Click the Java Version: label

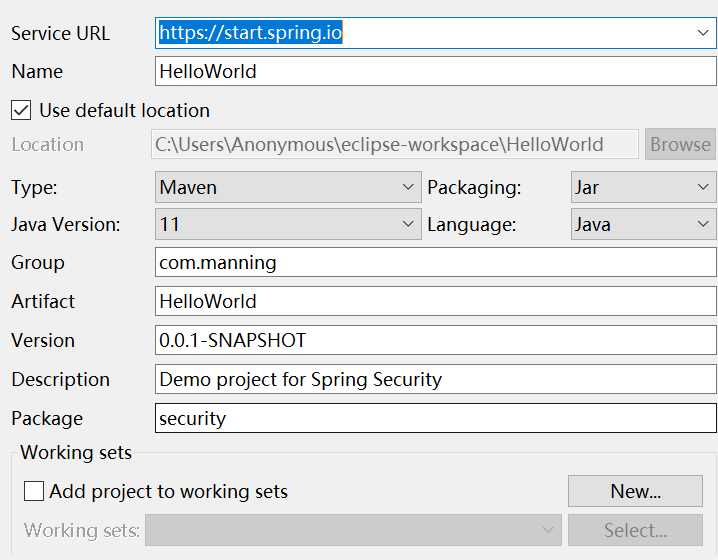[x=65, y=224]
